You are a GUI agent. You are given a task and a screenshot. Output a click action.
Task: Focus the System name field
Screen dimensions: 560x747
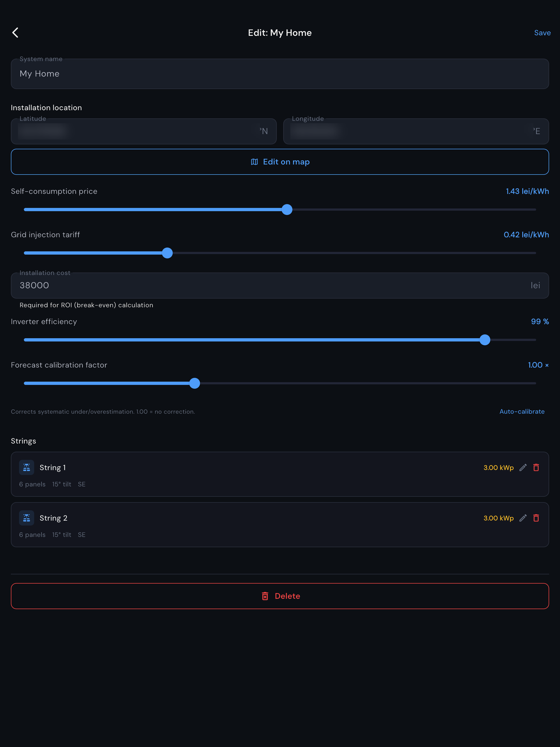(280, 74)
